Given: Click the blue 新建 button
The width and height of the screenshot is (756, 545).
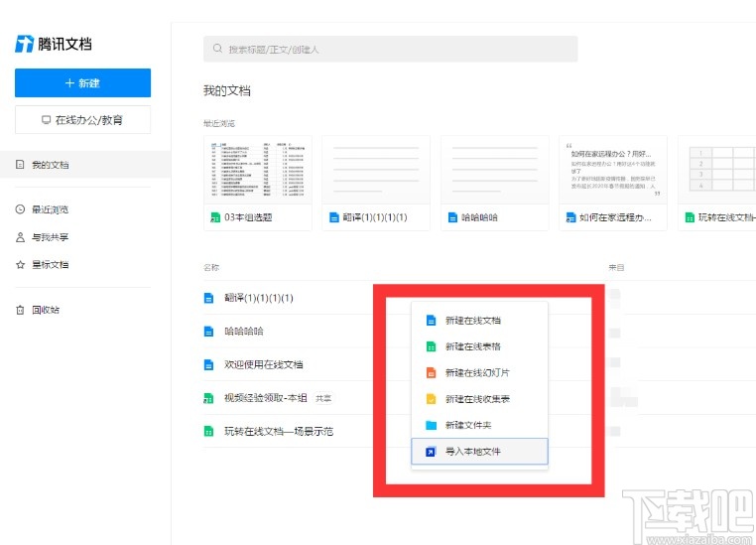Looking at the screenshot, I should (x=82, y=83).
